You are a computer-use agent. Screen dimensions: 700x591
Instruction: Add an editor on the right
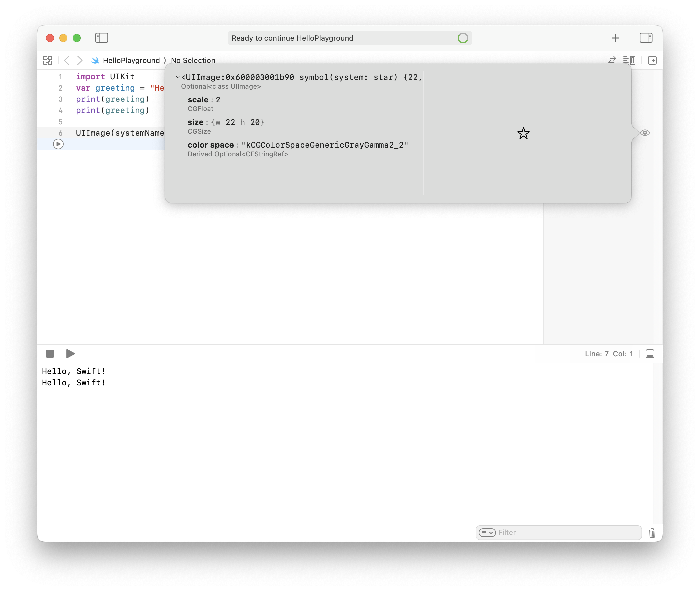(652, 60)
